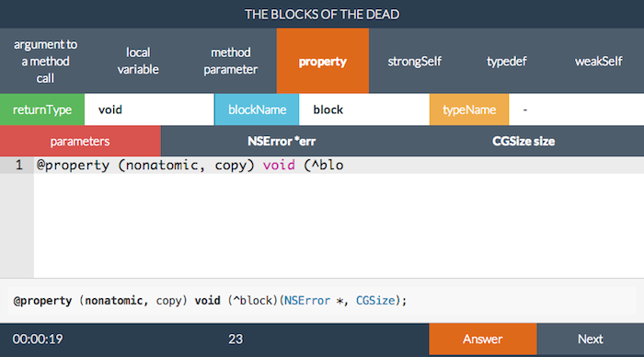This screenshot has width=644, height=357.
Task: Select the highlighted 'property' tab
Action: 322,61
